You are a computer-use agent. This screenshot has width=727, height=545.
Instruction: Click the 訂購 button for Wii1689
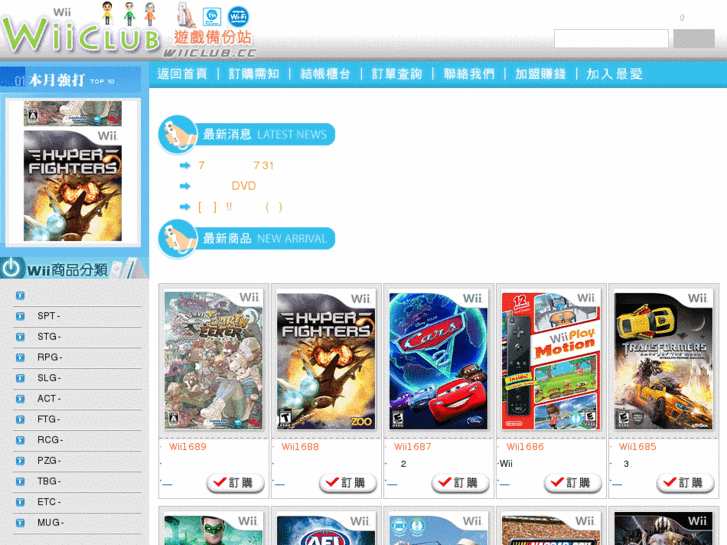click(x=236, y=483)
